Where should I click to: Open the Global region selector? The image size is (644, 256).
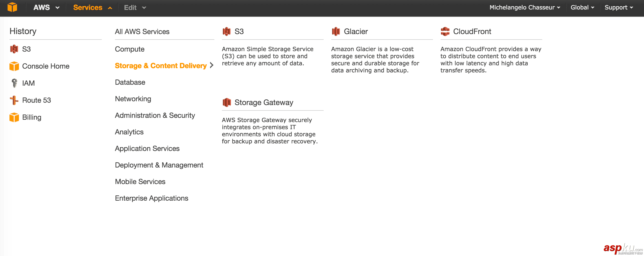tap(581, 8)
